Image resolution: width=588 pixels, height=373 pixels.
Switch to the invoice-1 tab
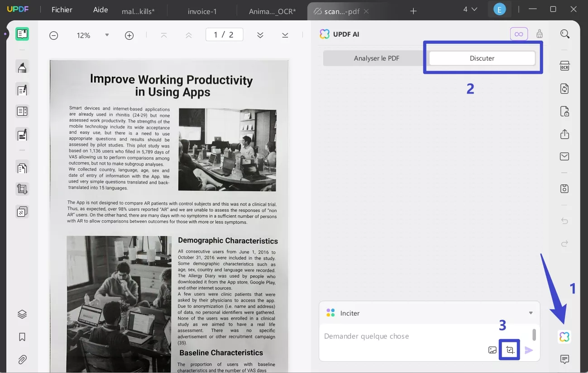pos(202,11)
